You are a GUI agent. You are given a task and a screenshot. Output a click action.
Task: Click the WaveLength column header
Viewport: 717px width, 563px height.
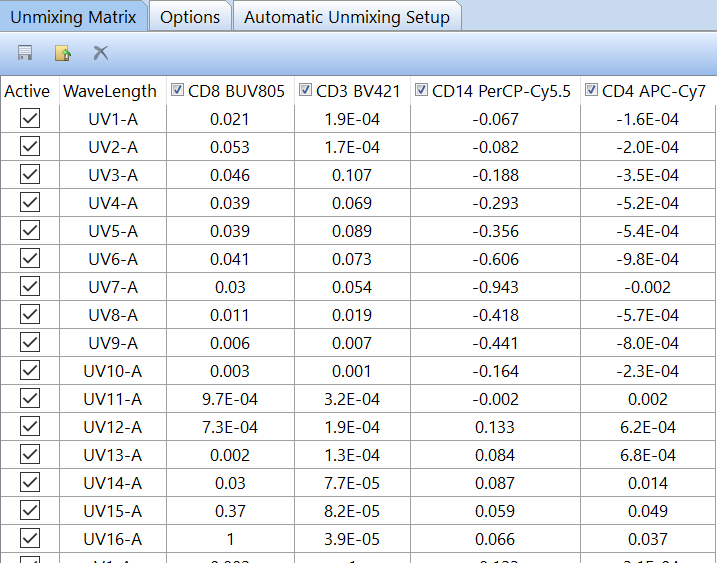[x=112, y=91]
